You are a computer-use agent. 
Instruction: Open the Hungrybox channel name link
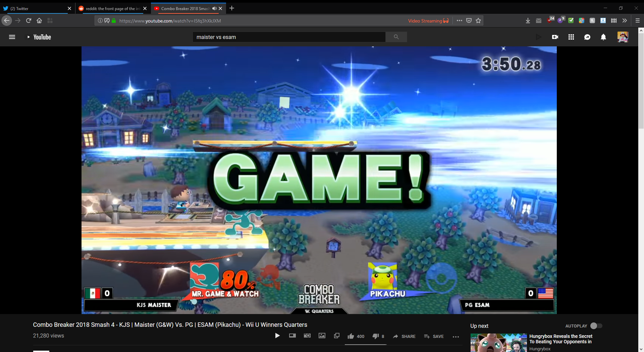click(x=540, y=349)
